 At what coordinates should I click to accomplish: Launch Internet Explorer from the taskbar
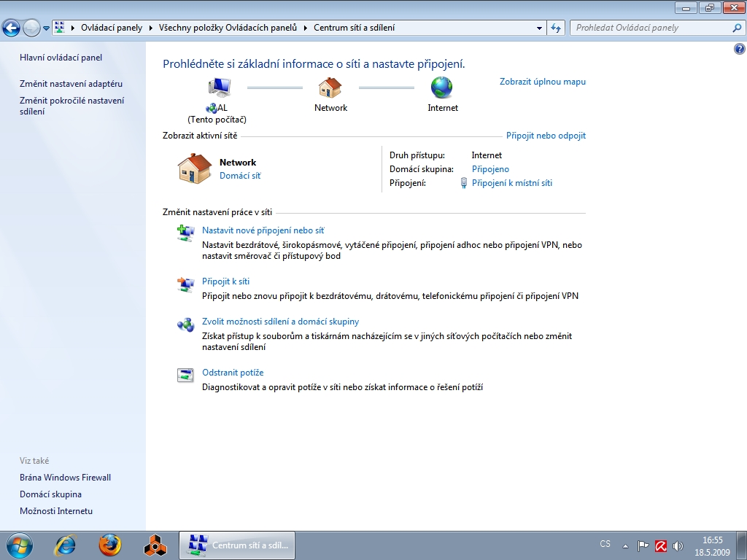(65, 545)
